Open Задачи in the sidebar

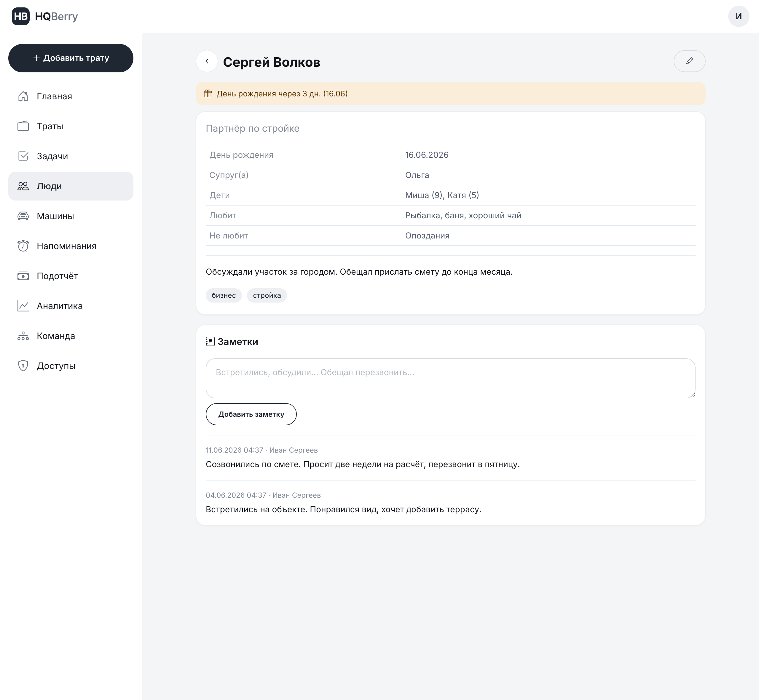(x=71, y=156)
